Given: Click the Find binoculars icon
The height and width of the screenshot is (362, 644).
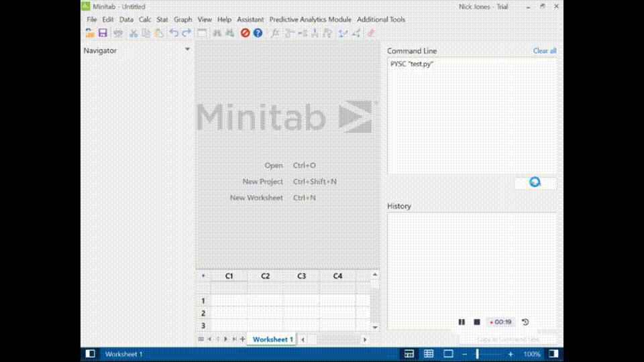Looking at the screenshot, I should 217,33.
